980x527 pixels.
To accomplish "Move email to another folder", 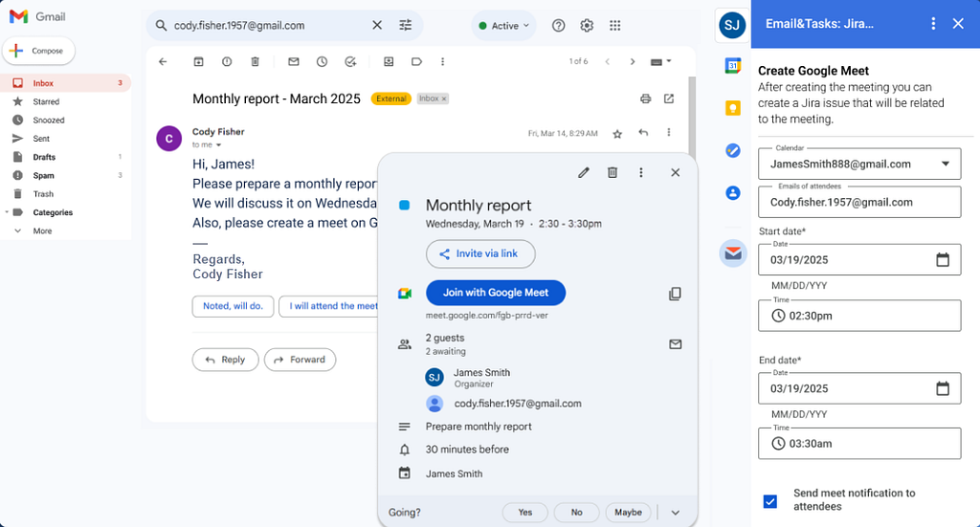I will click(389, 62).
